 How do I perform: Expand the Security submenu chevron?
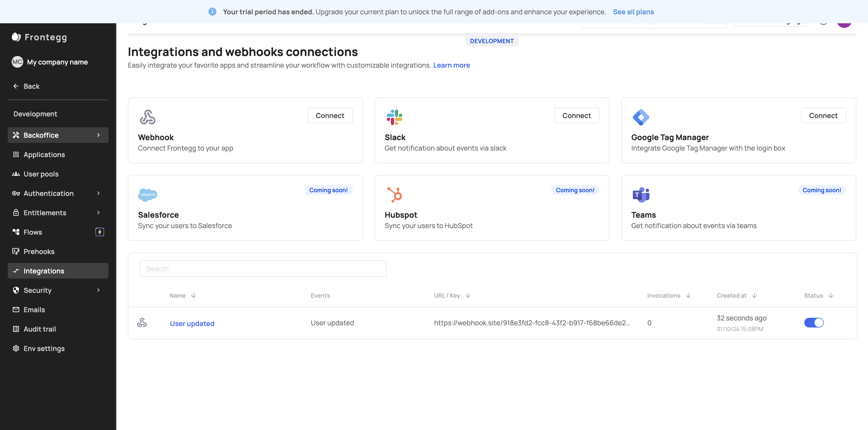tap(98, 290)
